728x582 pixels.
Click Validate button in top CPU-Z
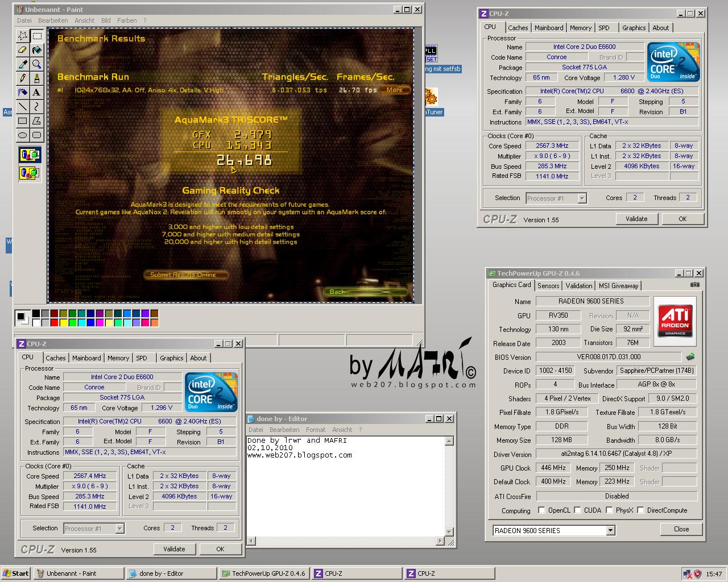(636, 219)
